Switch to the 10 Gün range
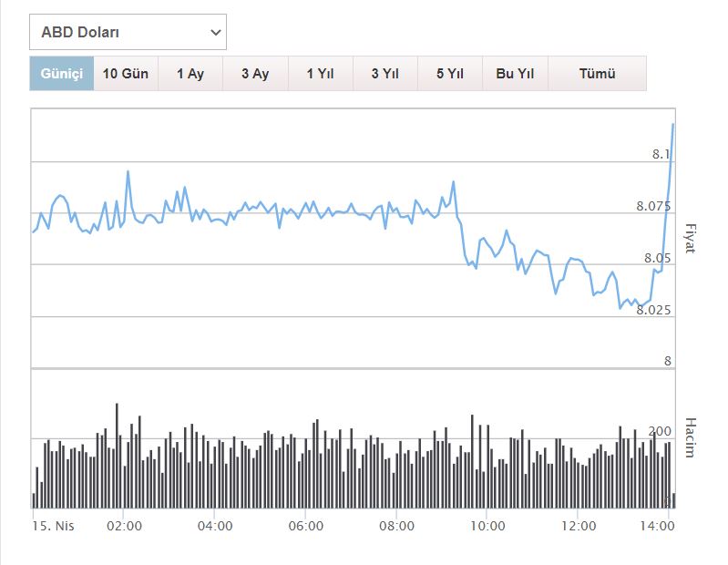Screen dimensions: 728x565 point(126,74)
